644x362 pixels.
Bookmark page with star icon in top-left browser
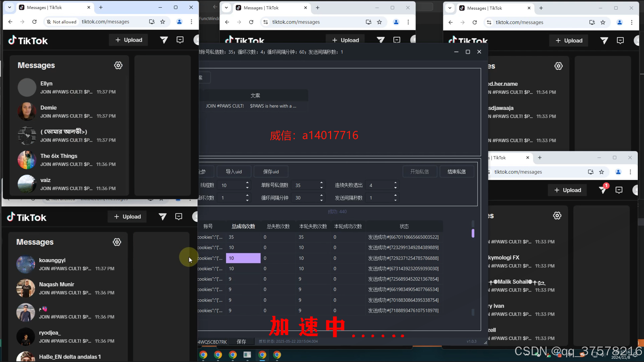click(x=163, y=22)
